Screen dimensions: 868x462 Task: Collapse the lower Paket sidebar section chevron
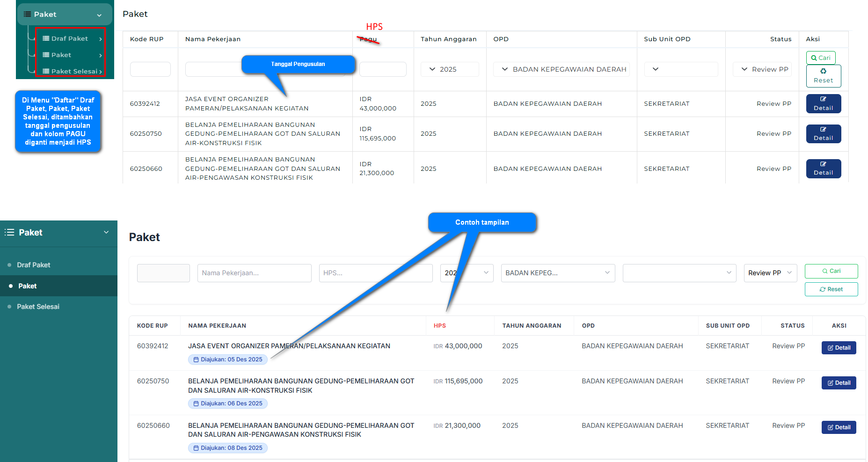106,232
